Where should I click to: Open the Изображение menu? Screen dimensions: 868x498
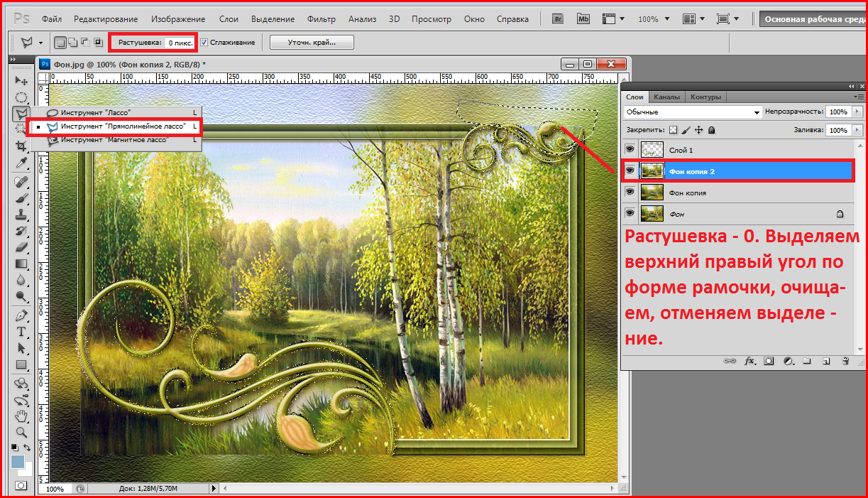point(178,19)
